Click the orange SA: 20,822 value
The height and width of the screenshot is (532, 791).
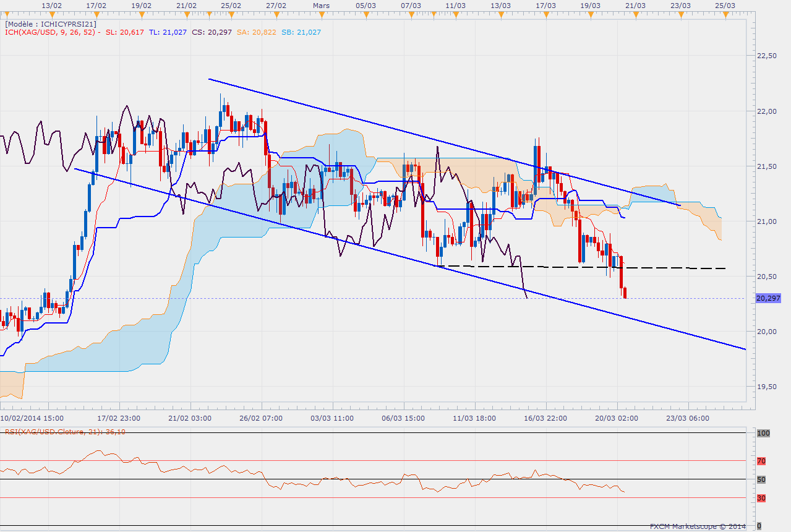point(256,32)
